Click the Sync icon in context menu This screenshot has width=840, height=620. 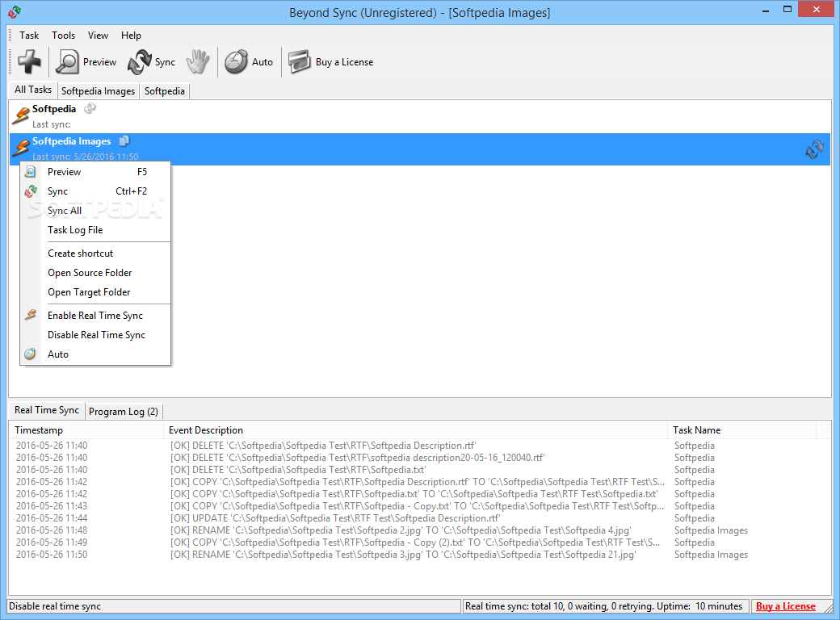coord(31,191)
